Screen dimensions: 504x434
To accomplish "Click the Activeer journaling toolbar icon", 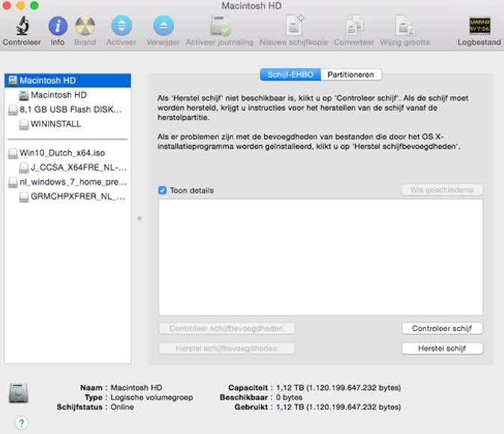I will (x=220, y=25).
